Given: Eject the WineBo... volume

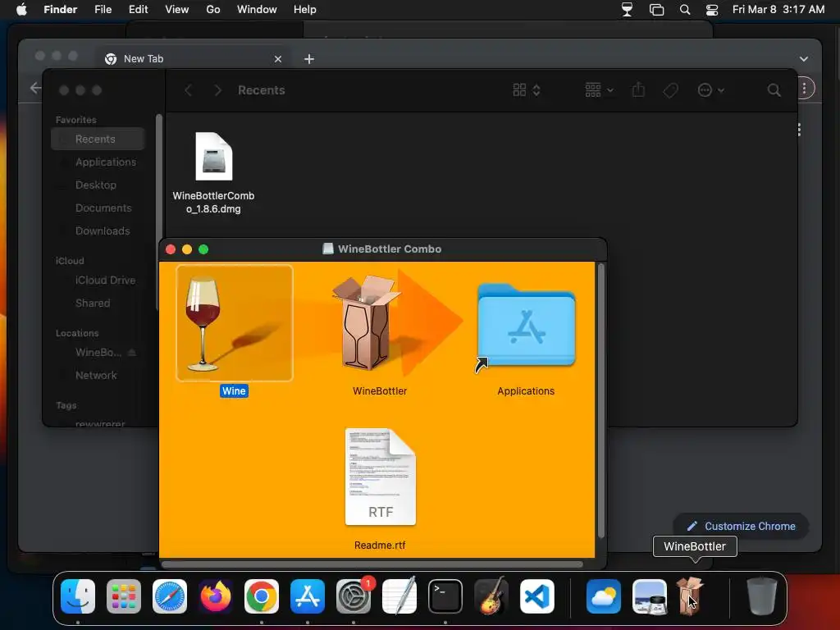Looking at the screenshot, I should [x=132, y=353].
